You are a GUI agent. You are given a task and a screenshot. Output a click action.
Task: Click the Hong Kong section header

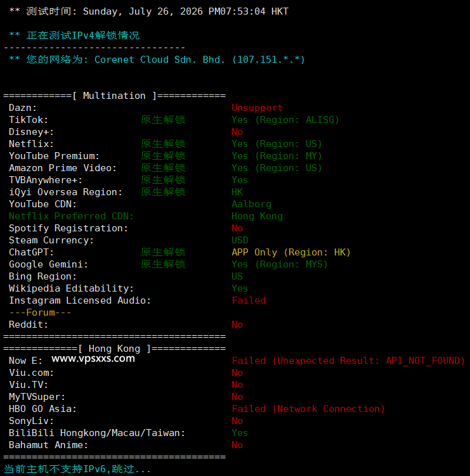pyautogui.click(x=114, y=349)
